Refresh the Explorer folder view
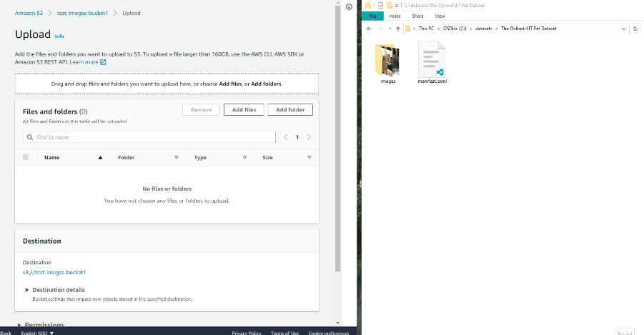This screenshot has width=644, height=335. (x=635, y=29)
